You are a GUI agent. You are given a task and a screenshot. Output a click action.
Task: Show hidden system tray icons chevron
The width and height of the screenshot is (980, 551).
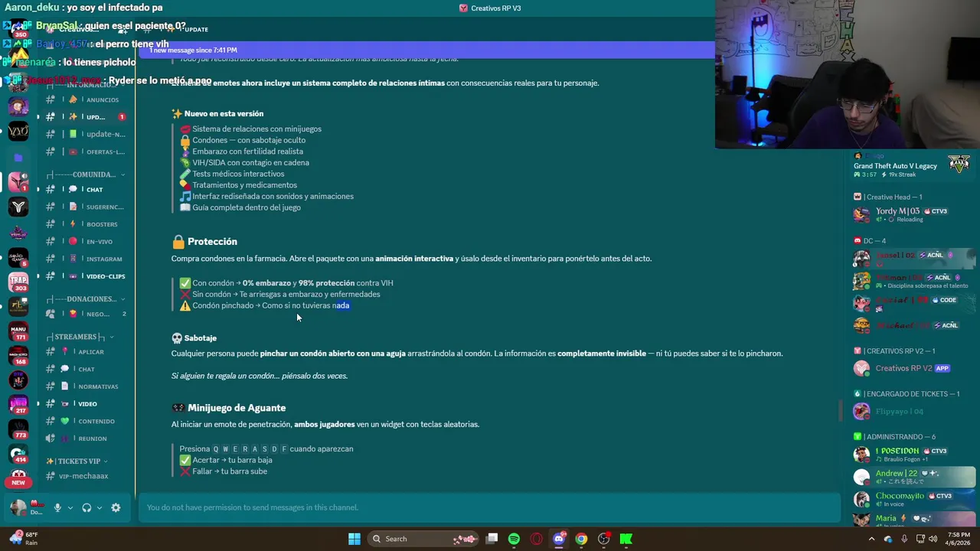[x=871, y=539]
